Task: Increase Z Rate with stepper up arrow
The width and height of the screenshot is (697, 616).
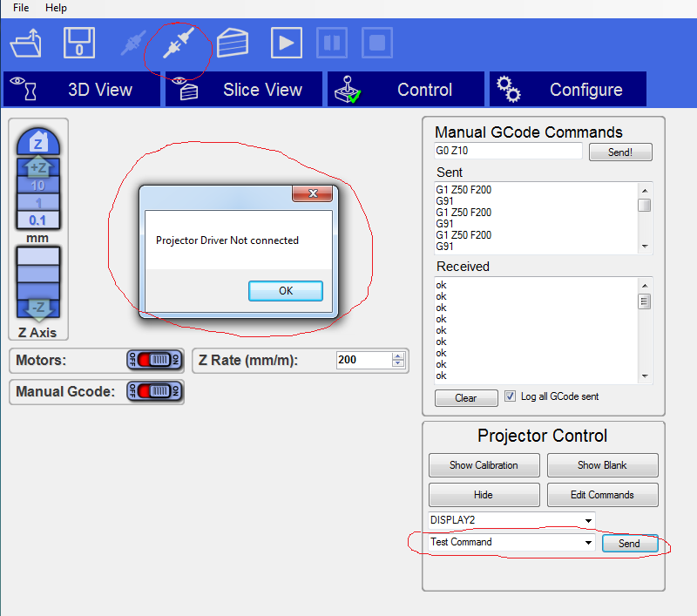Action: tap(398, 355)
